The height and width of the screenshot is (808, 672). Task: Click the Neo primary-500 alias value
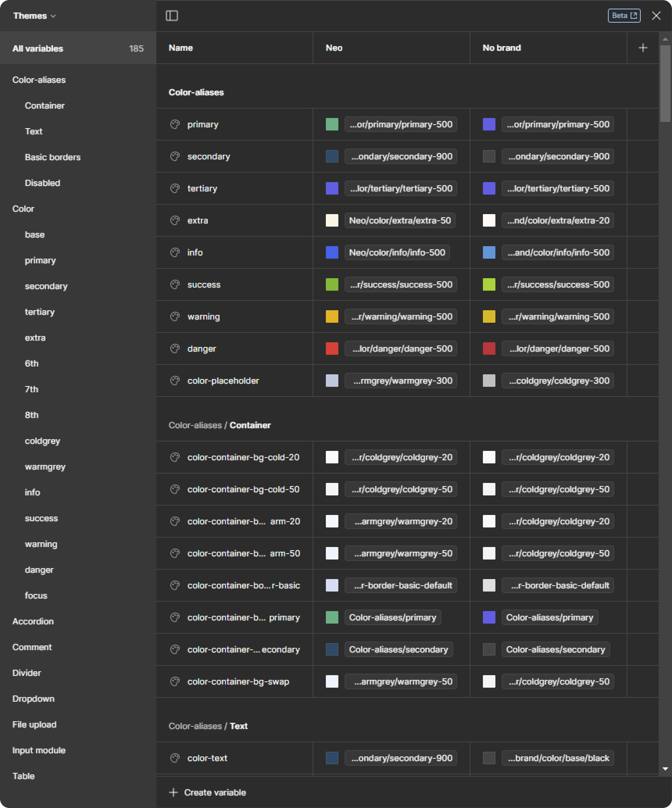click(400, 124)
